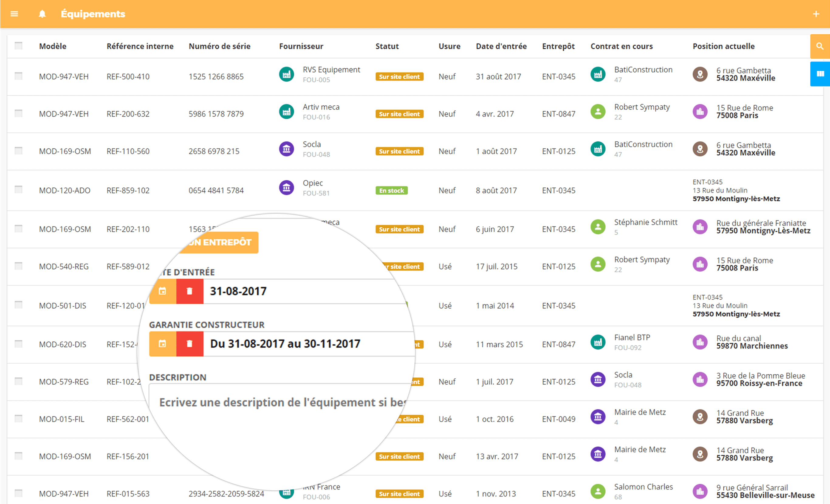Click the date 13 avr. 2017
The width and height of the screenshot is (830, 504).
497,457
